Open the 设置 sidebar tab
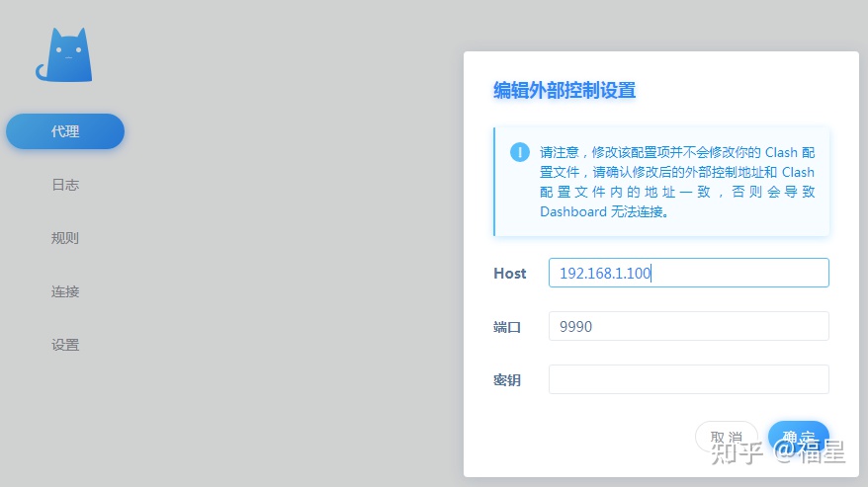The image size is (868, 487). 65,345
